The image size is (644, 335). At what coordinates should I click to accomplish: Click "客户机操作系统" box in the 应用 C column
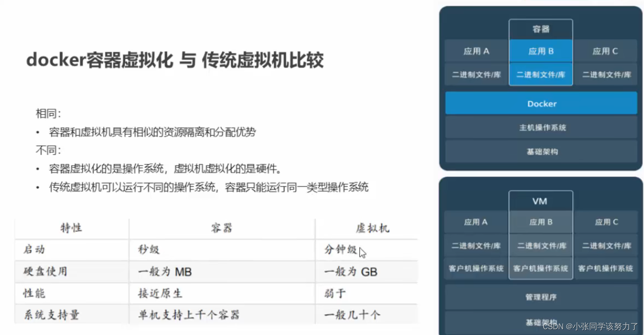tap(606, 268)
